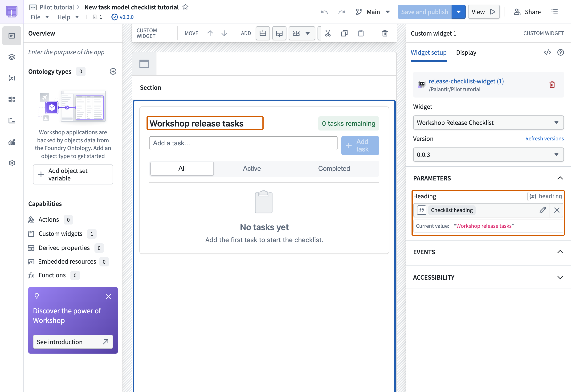
Task: Open the Help menu
Action: click(x=68, y=17)
